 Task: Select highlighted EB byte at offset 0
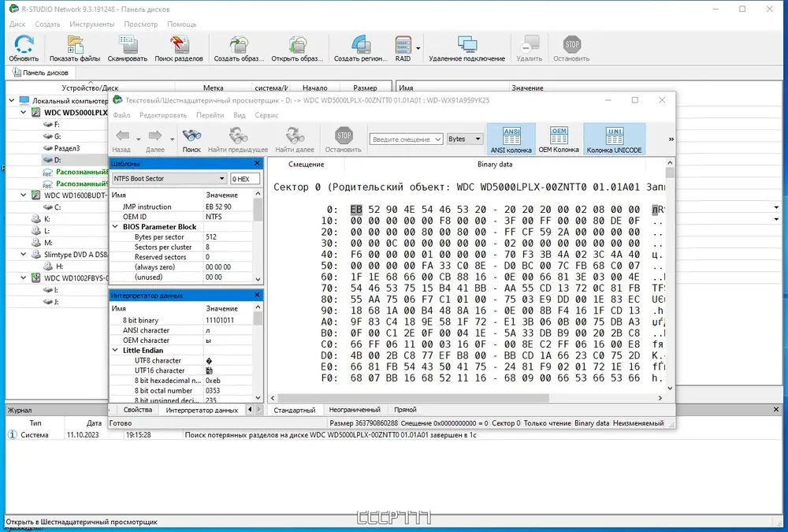point(356,210)
